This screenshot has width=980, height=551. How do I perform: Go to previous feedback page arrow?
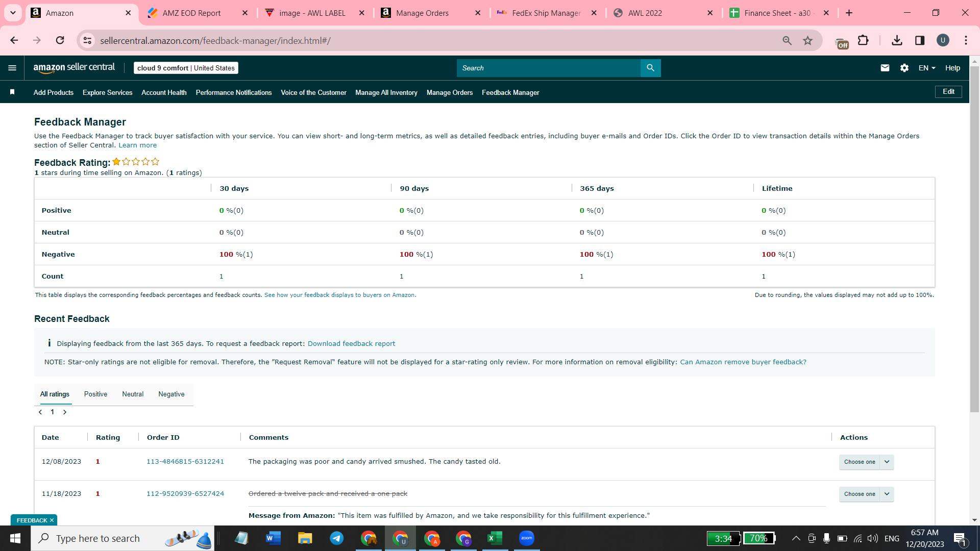click(40, 412)
